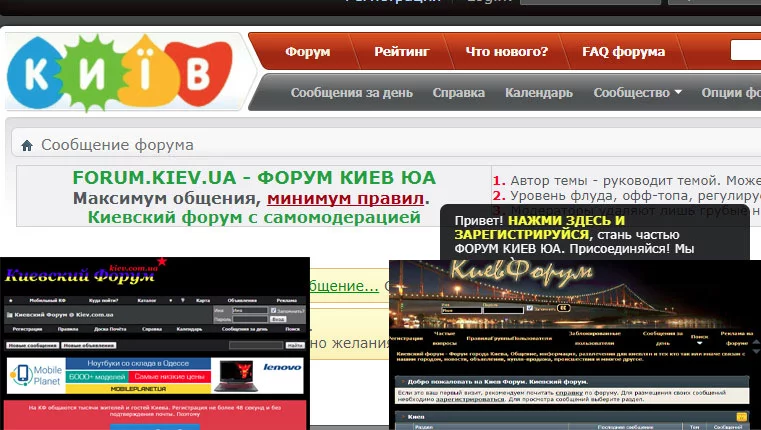Click the НАЖМИ ЗДЕСЬ И ЗАРЕГИСТРИРУЙСЯ popup link
This screenshot has width=761, height=430.
click(540, 228)
